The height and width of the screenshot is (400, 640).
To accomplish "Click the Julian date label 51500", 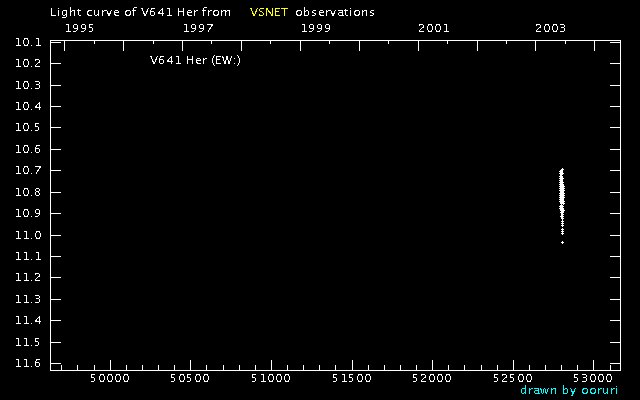I will point(352,378).
